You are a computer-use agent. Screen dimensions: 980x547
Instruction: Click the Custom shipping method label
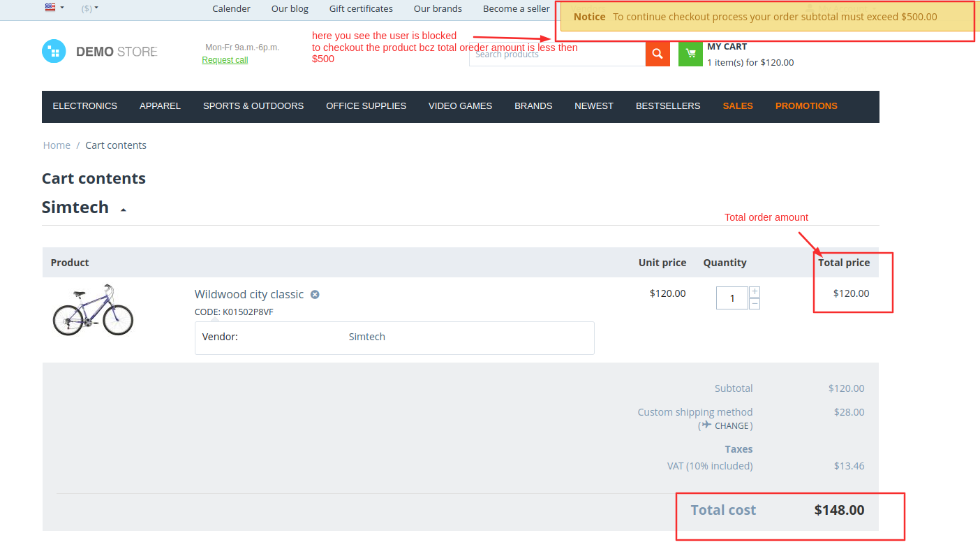coord(695,412)
